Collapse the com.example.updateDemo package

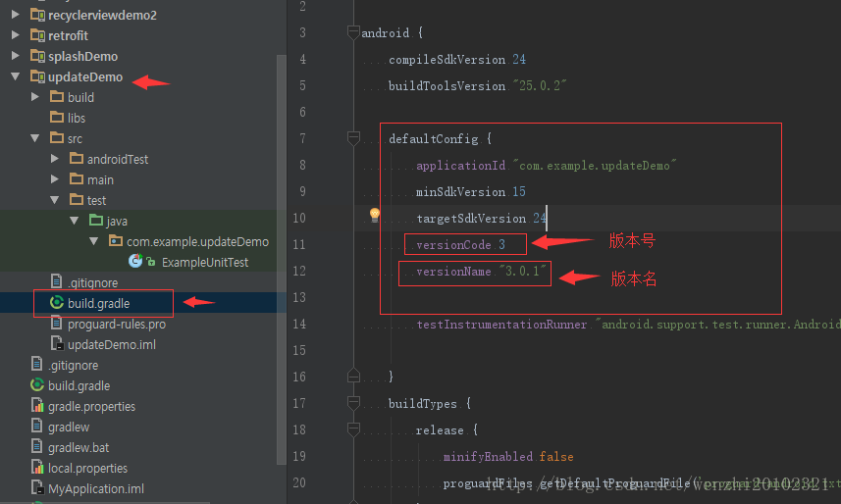pyautogui.click(x=94, y=241)
